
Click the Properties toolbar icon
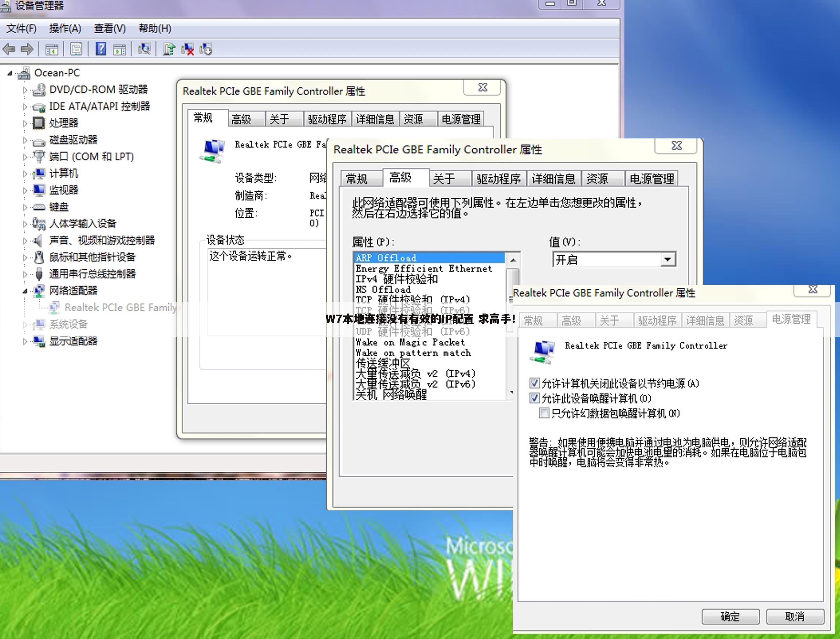point(76,49)
